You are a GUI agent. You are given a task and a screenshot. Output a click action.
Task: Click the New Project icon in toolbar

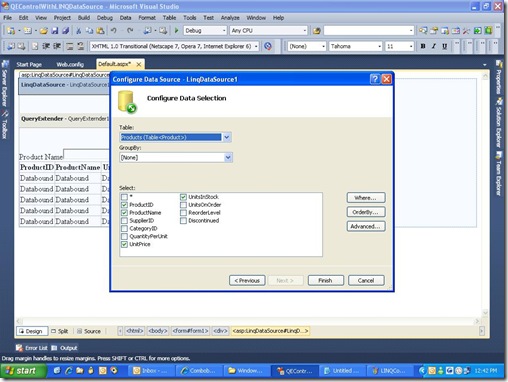pos(11,31)
